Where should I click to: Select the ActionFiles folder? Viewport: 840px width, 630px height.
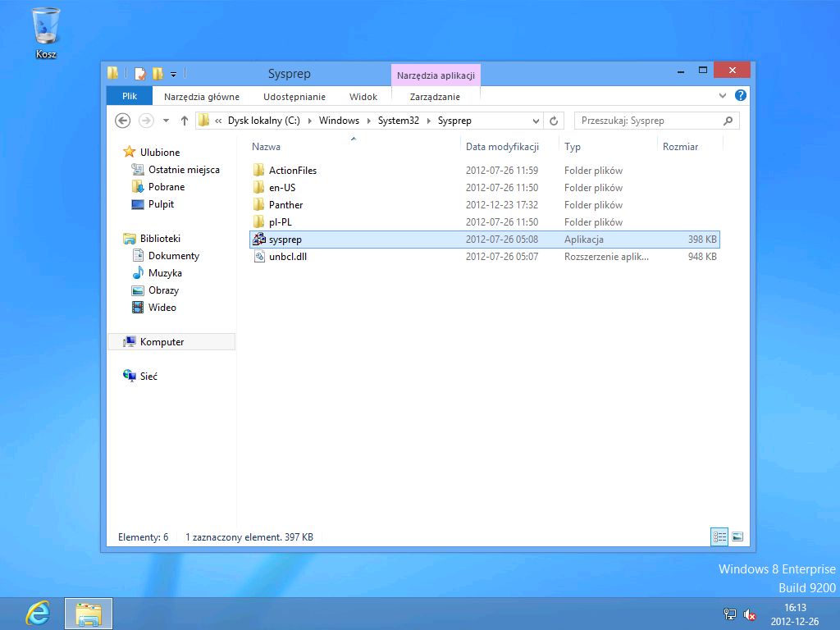tap(293, 171)
